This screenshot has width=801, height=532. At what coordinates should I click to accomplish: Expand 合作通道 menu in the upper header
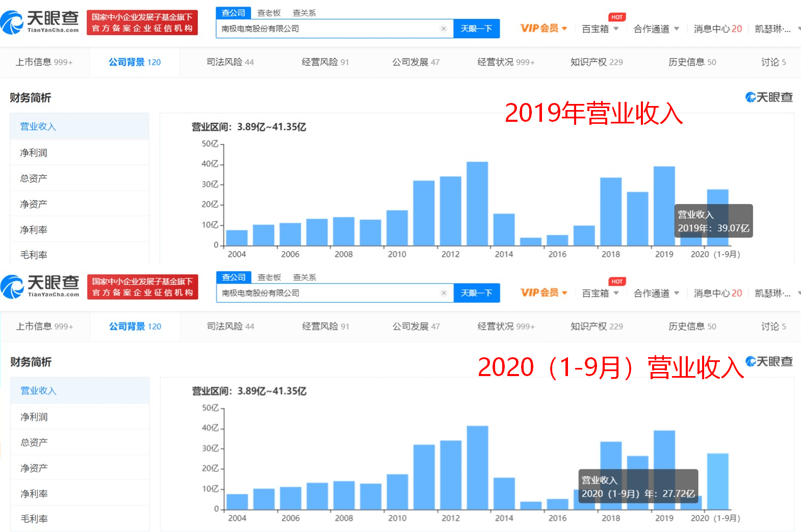click(x=656, y=29)
